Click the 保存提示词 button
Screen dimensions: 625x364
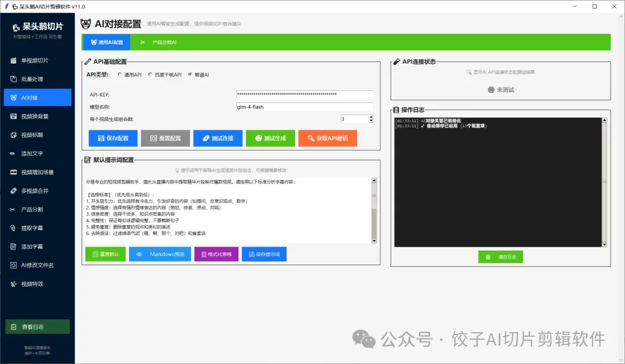tap(264, 255)
